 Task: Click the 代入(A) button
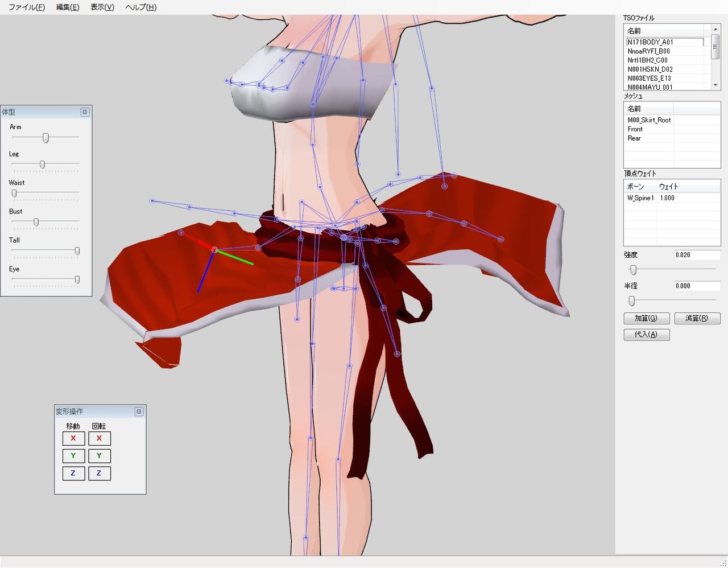click(x=647, y=335)
